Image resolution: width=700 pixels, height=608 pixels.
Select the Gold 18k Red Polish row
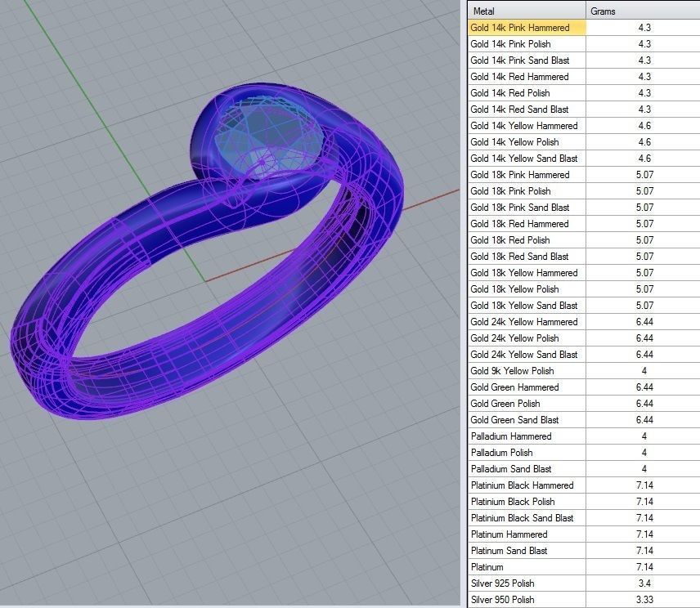coord(584,240)
